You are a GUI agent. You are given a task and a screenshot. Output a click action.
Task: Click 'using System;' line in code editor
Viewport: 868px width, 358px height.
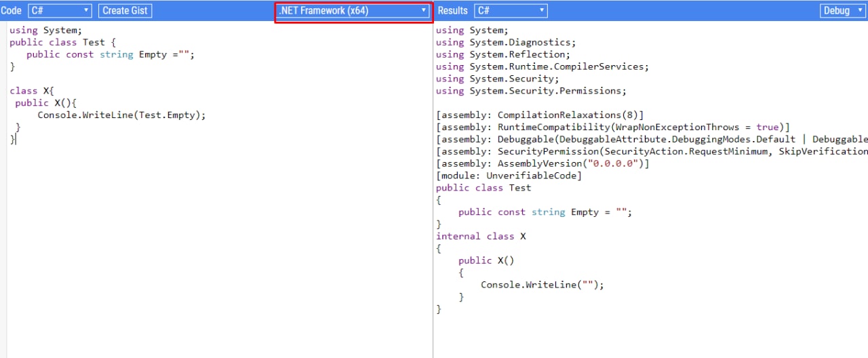coord(45,30)
